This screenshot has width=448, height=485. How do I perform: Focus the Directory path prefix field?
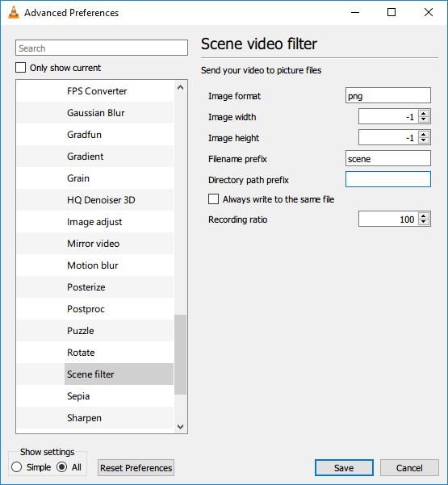388,179
